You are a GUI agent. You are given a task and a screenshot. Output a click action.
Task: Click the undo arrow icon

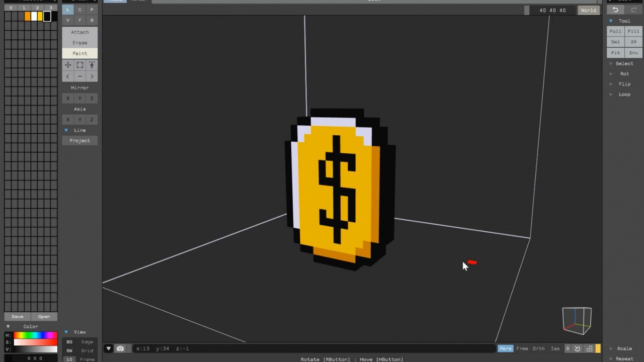tap(615, 10)
